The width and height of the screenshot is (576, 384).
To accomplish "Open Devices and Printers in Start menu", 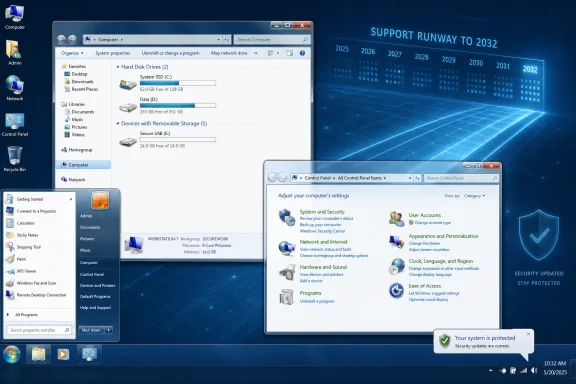I will click(x=97, y=286).
